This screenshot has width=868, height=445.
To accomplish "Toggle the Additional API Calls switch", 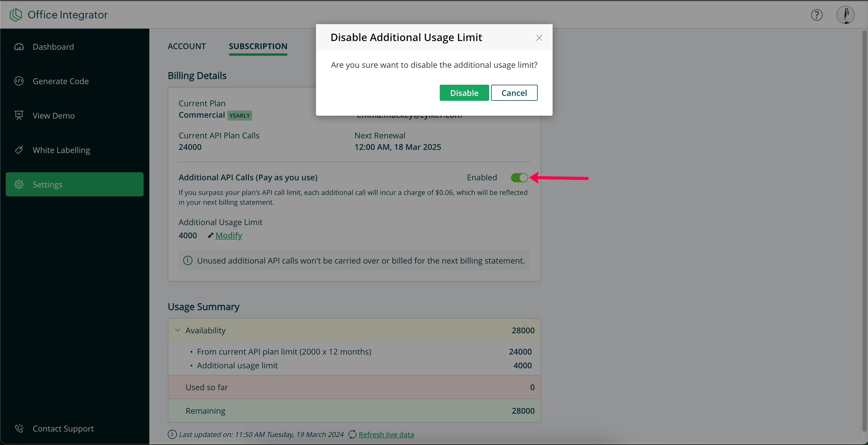I will click(519, 177).
